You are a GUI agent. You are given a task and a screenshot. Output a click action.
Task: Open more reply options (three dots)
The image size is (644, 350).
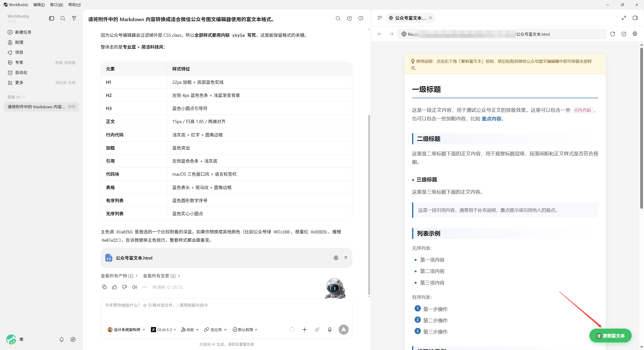tap(145, 287)
